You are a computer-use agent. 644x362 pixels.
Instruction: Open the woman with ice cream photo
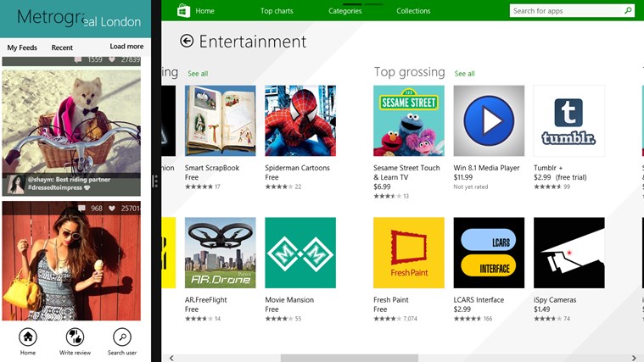71,260
